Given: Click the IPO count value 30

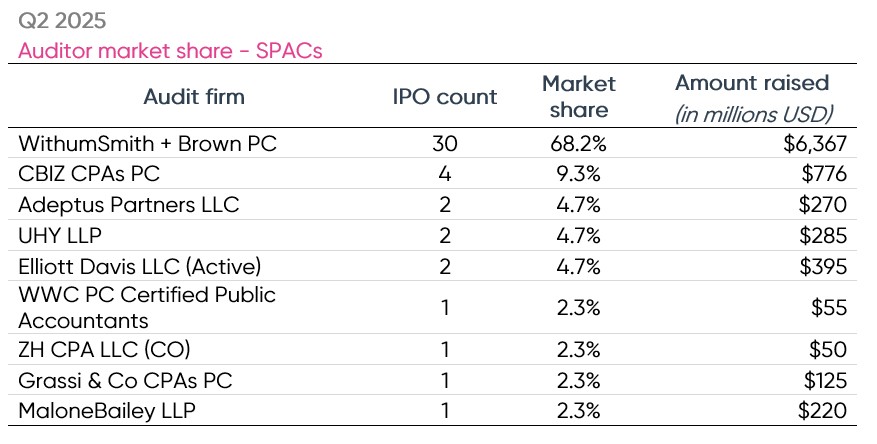Looking at the screenshot, I should pos(444,144).
